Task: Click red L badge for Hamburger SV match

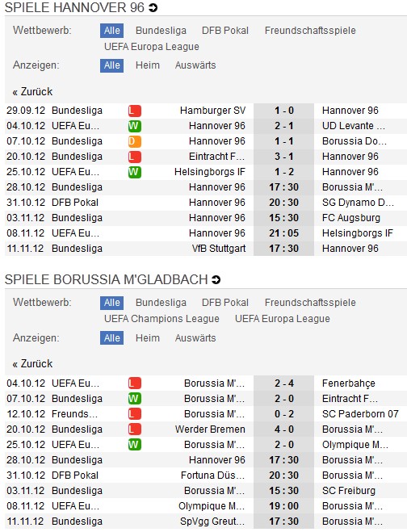Action: pyautogui.click(x=135, y=111)
